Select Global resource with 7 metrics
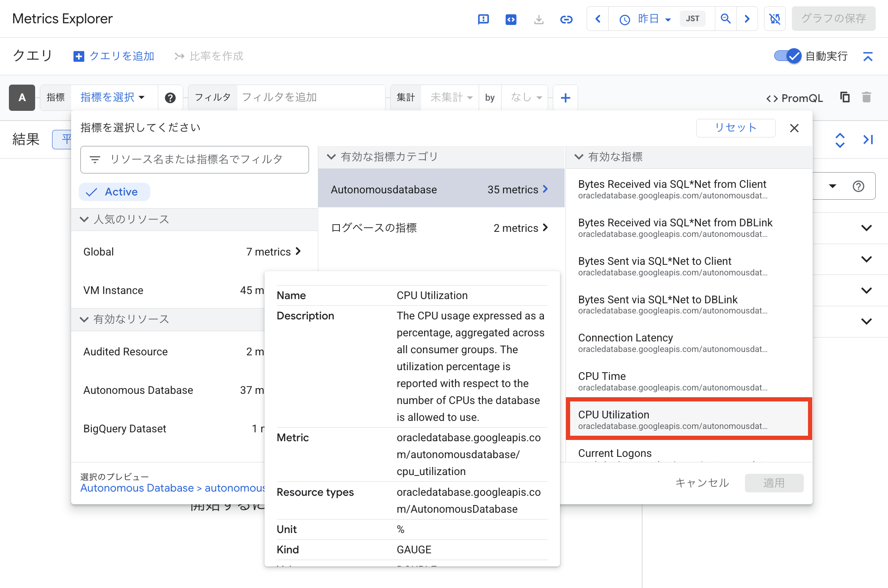The image size is (888, 588). point(193,252)
